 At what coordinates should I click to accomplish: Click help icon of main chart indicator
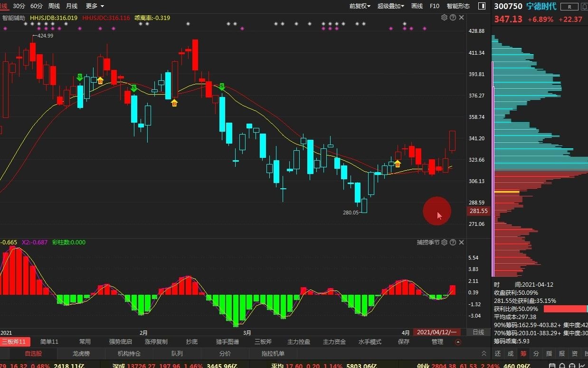(453, 18)
